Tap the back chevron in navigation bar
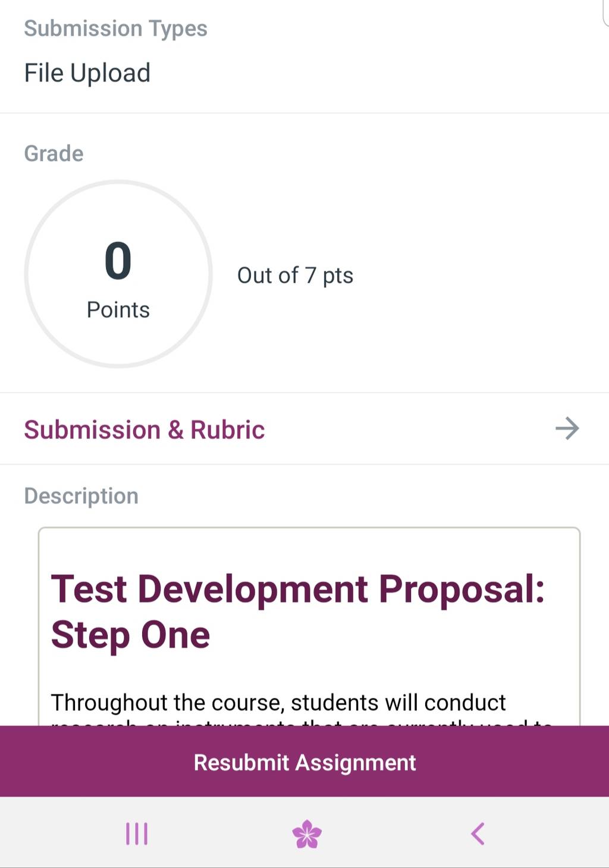The height and width of the screenshot is (868, 609). pyautogui.click(x=478, y=833)
